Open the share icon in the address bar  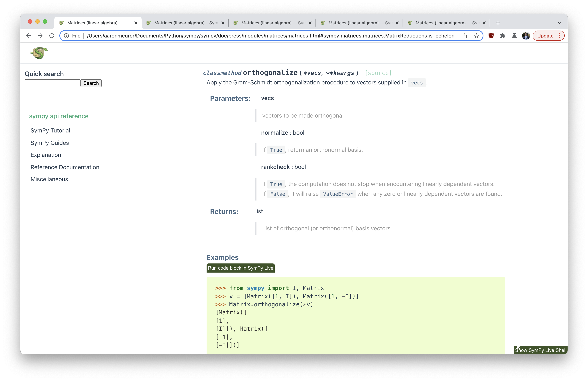pos(465,35)
